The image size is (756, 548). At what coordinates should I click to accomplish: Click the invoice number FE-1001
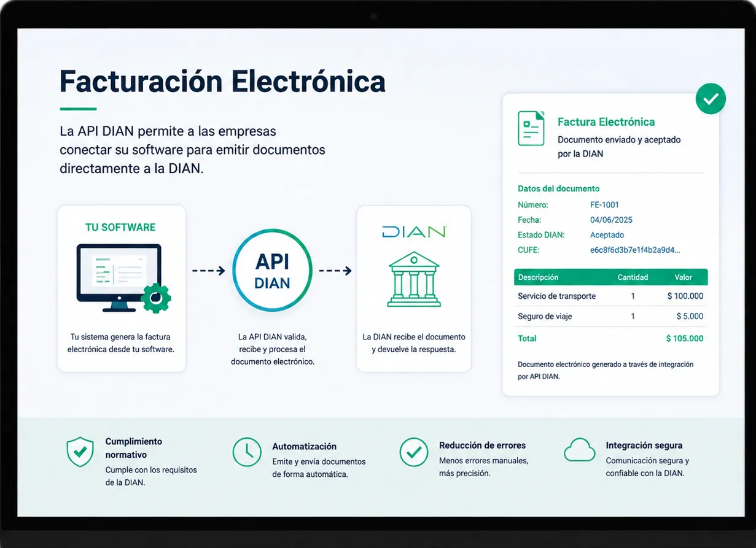pos(605,204)
